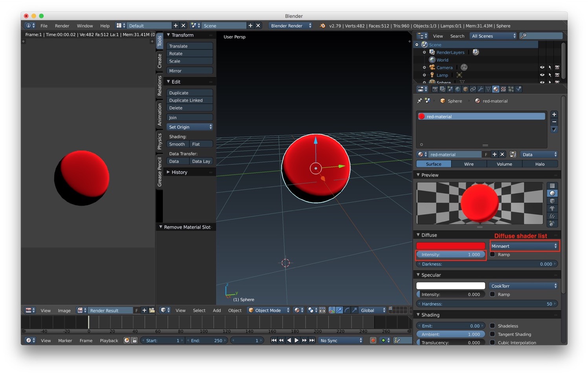This screenshot has width=588, height=375.
Task: Enable the Specular Ramp checkbox
Action: click(x=493, y=294)
